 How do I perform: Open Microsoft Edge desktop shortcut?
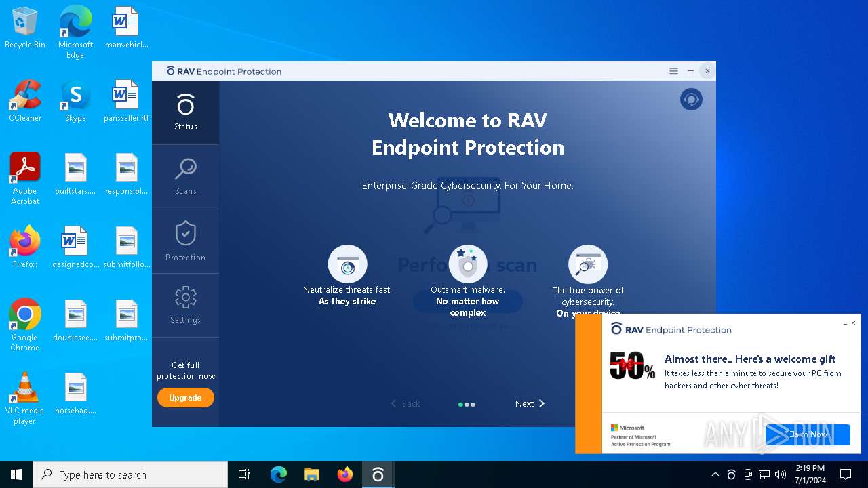(x=75, y=32)
